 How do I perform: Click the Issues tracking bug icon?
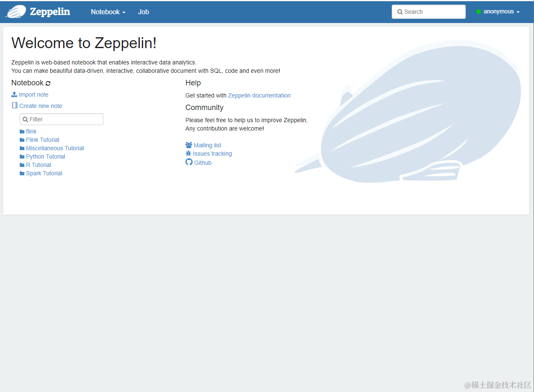[x=188, y=154]
